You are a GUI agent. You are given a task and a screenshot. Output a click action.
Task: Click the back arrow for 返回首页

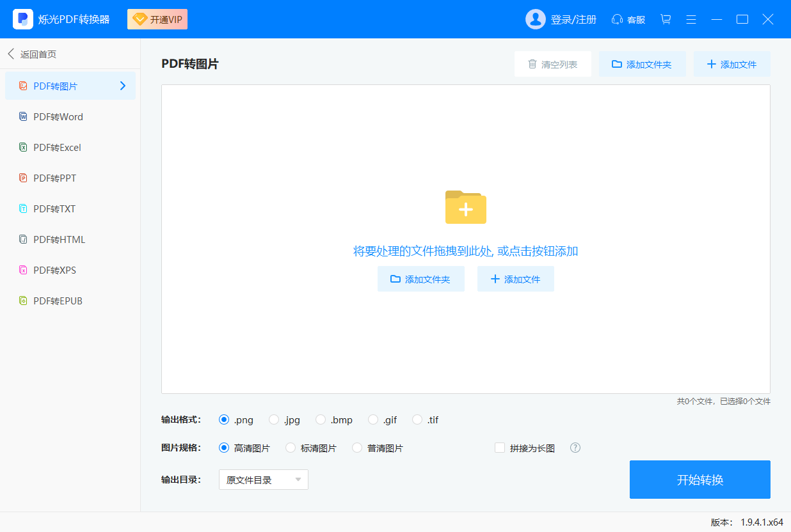[x=11, y=54]
